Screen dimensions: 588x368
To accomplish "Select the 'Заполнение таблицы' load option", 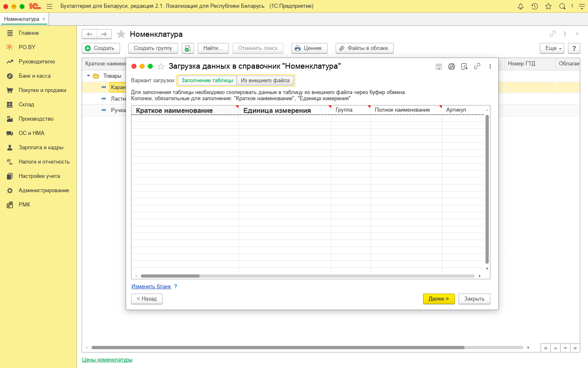I will pyautogui.click(x=207, y=81).
